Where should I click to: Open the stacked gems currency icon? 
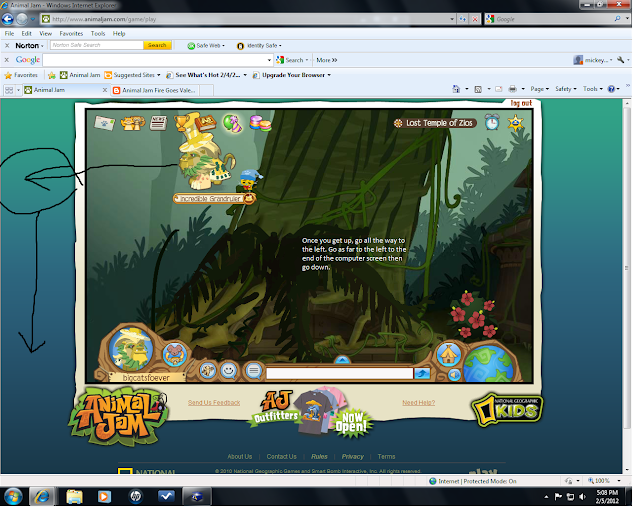(x=260, y=123)
